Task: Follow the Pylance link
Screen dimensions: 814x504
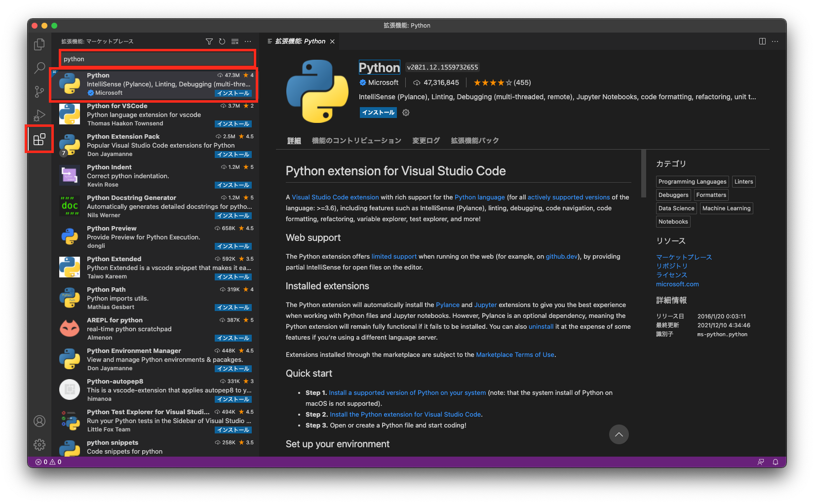Action: point(447,305)
